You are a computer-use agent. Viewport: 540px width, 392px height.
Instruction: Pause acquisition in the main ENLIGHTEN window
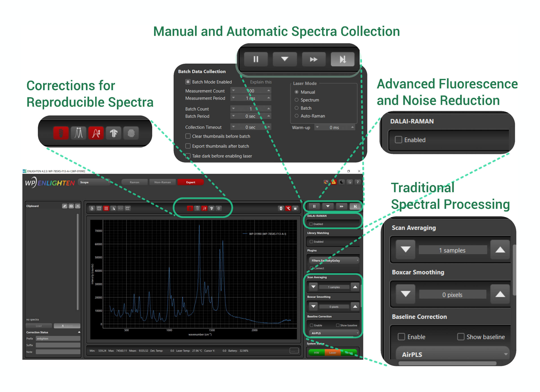[x=314, y=206]
